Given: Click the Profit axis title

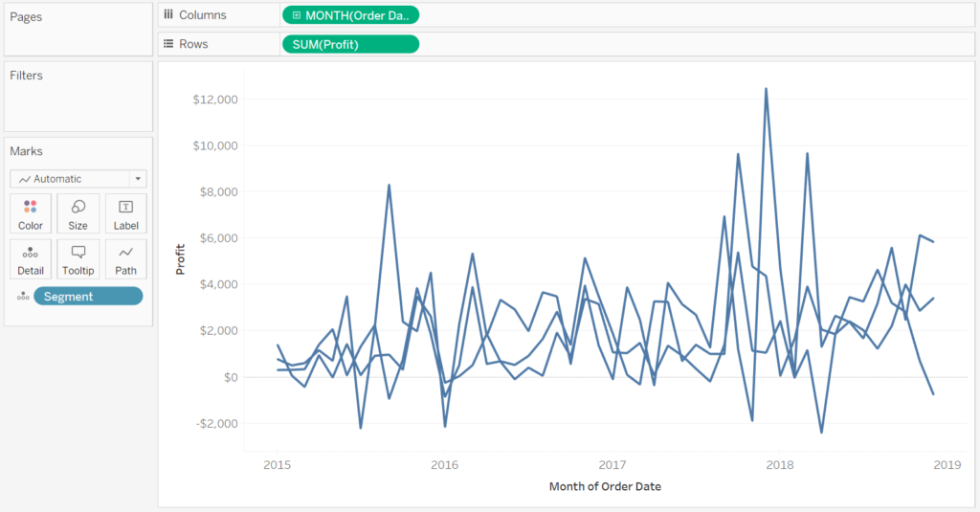Looking at the screenshot, I should [181, 259].
